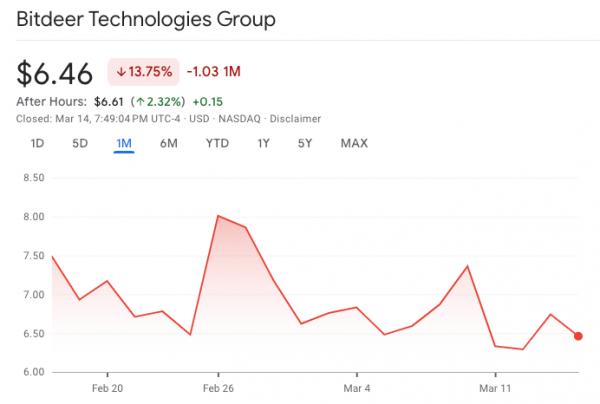Click the $6.46 current price
Viewport: 600px width, 404px height.
click(55, 73)
